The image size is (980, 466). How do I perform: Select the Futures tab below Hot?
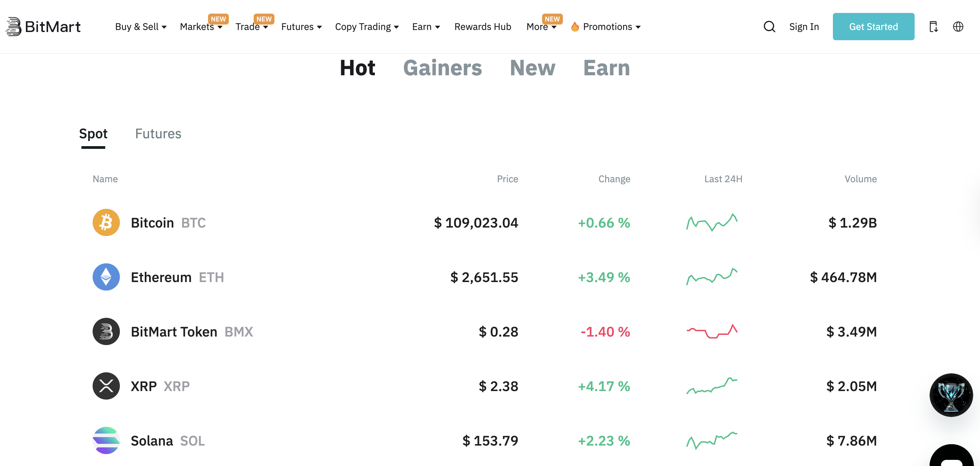[x=158, y=134]
